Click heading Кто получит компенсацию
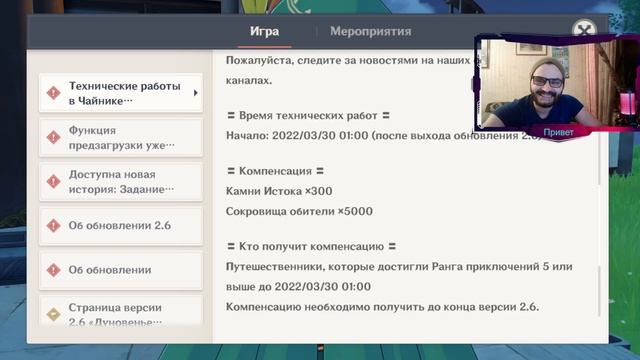This screenshot has height=360, width=640. 311,247
